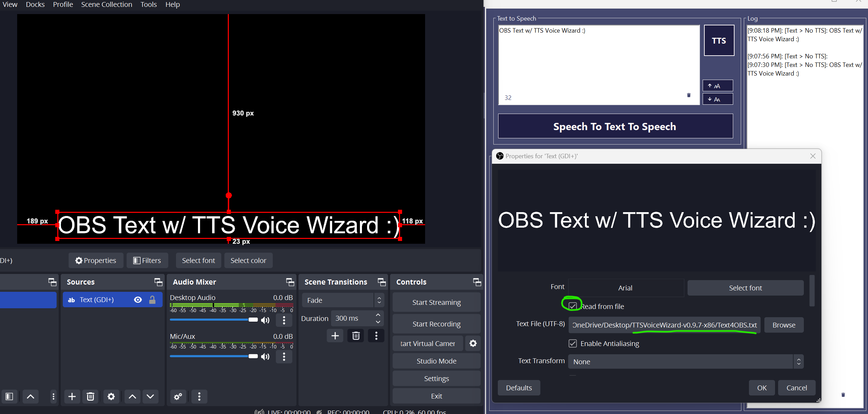Open the Fade transition dropdown
The height and width of the screenshot is (414, 868).
343,300
